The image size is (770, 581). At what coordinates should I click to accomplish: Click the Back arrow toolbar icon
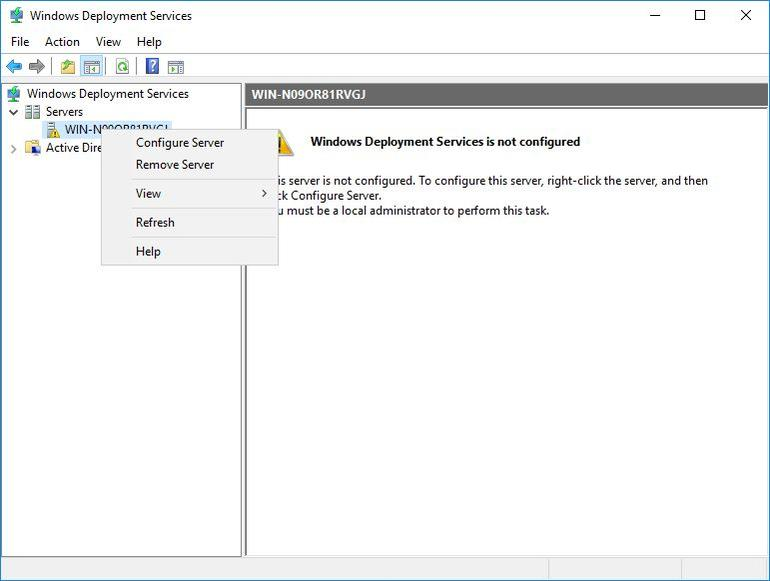click(x=14, y=67)
